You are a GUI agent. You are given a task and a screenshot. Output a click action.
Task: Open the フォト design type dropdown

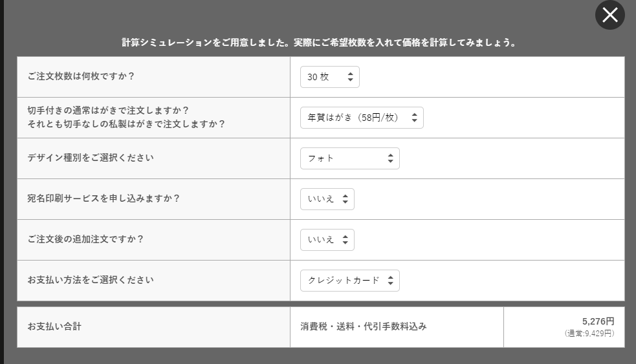click(x=349, y=158)
